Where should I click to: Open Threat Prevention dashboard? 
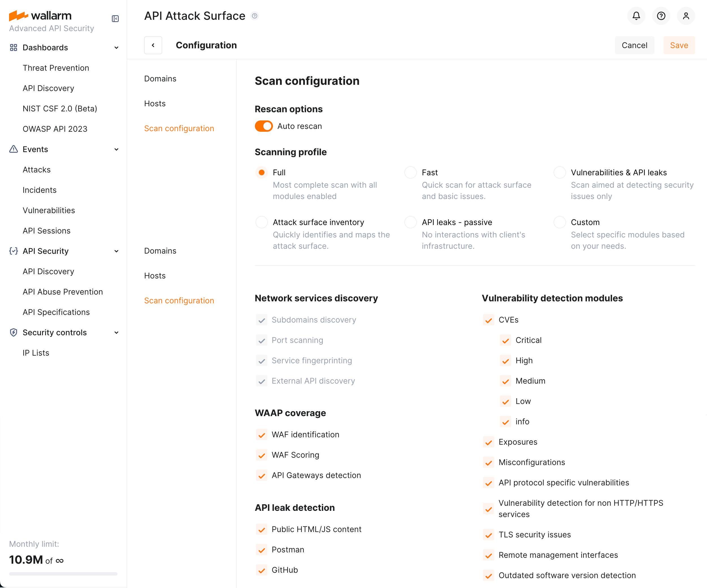coord(56,68)
